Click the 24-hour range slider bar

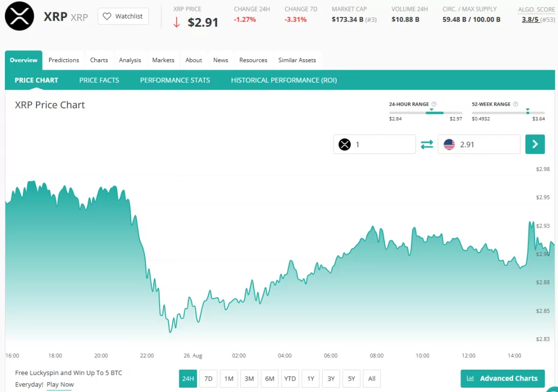(425, 113)
